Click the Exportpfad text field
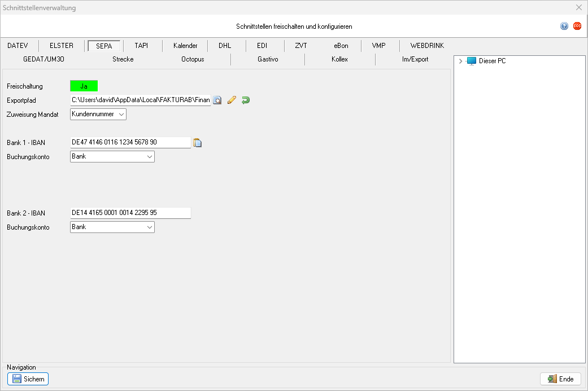 pyautogui.click(x=140, y=100)
